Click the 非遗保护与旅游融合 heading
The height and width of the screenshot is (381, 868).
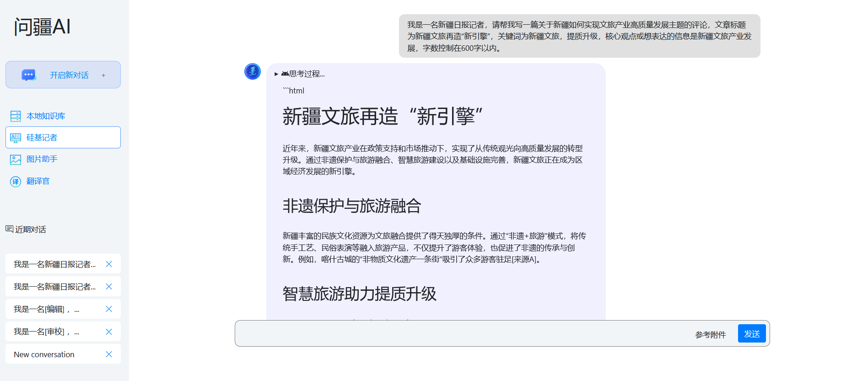(x=351, y=206)
